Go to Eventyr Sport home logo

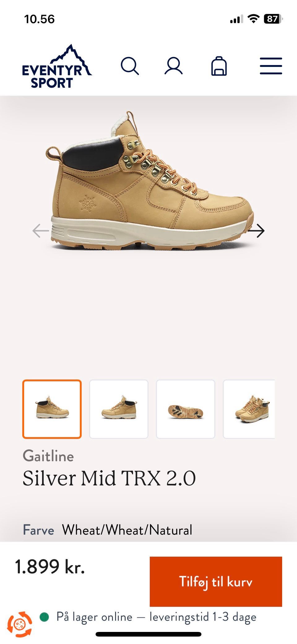tap(57, 66)
